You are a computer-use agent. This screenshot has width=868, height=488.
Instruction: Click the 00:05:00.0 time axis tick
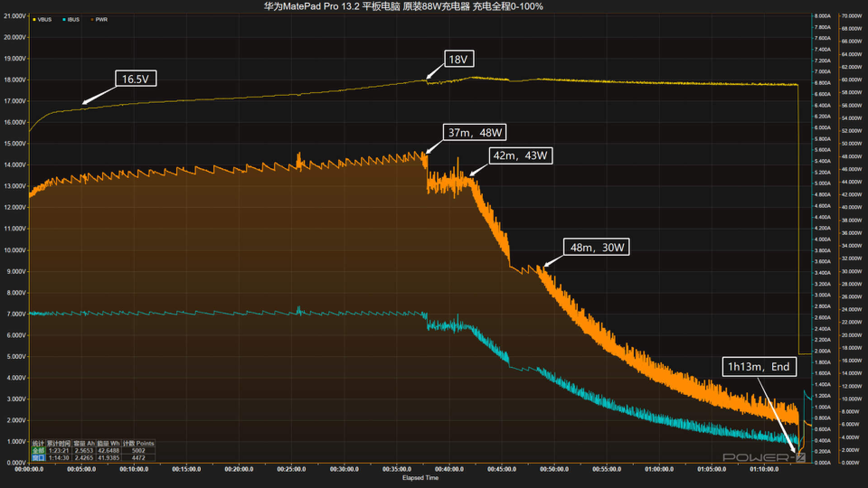click(x=81, y=469)
